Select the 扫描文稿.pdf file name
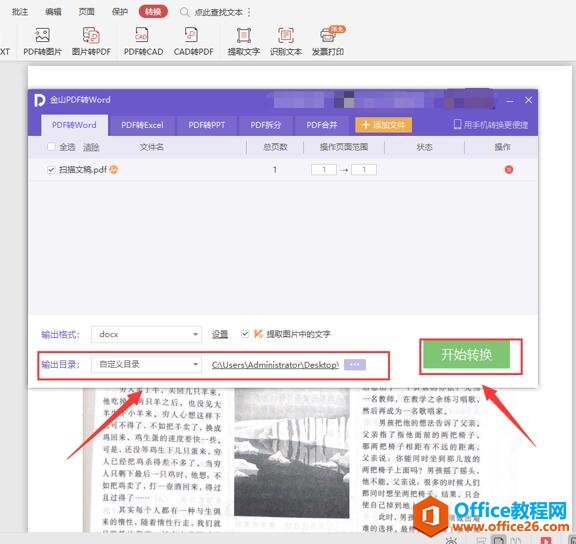Image resolution: width=576 pixels, height=544 pixels. [x=83, y=169]
